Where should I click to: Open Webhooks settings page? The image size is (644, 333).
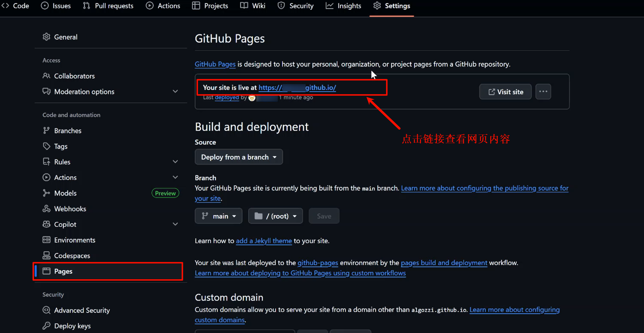(x=111, y=209)
